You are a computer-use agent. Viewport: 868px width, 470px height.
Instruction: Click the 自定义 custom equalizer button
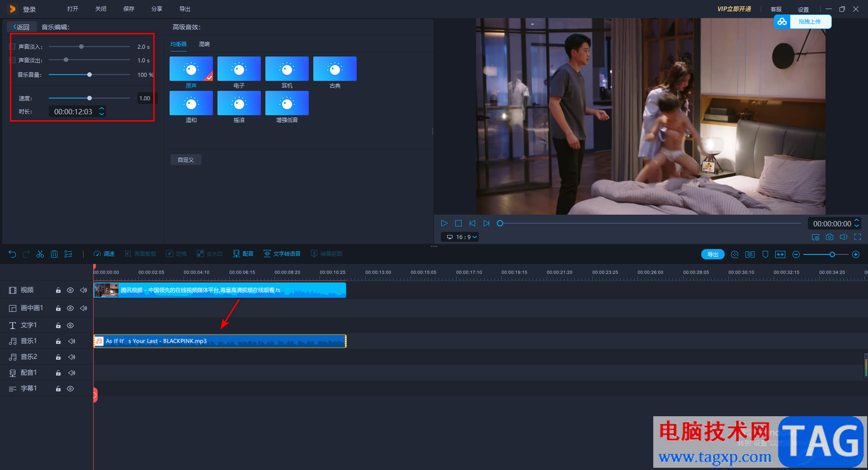[186, 160]
